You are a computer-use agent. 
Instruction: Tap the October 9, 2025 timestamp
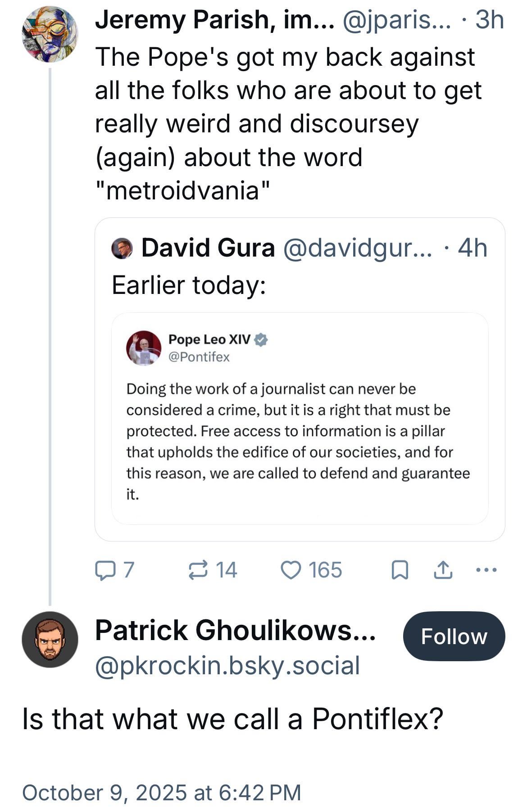click(x=161, y=793)
